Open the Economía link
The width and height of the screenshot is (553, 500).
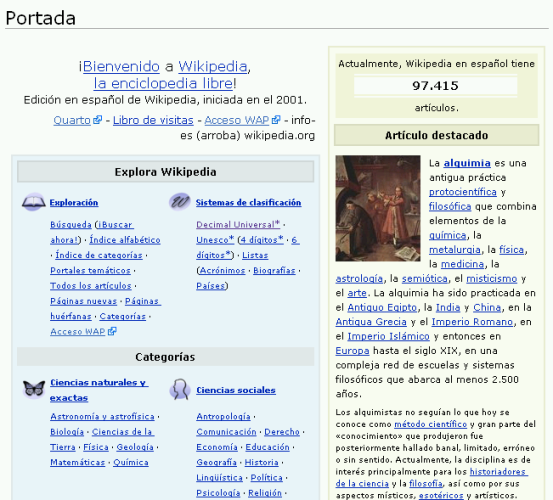(217, 447)
